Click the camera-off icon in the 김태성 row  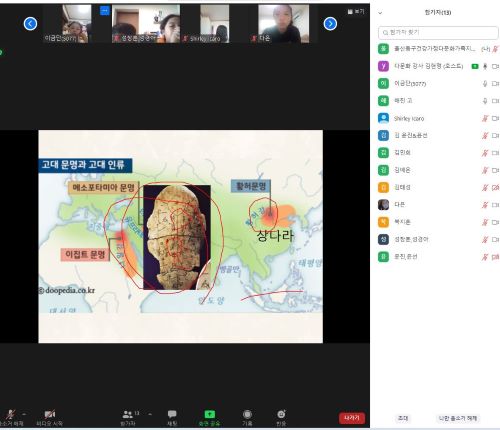coord(495,188)
